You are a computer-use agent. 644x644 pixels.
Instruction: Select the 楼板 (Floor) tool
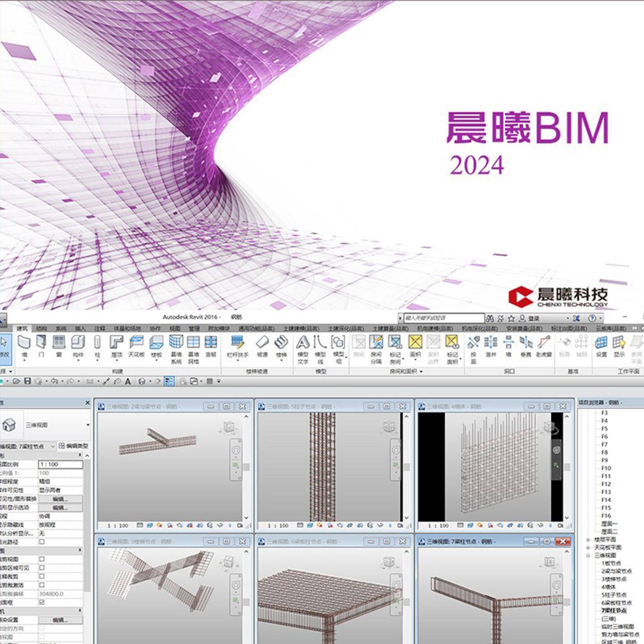tap(156, 347)
